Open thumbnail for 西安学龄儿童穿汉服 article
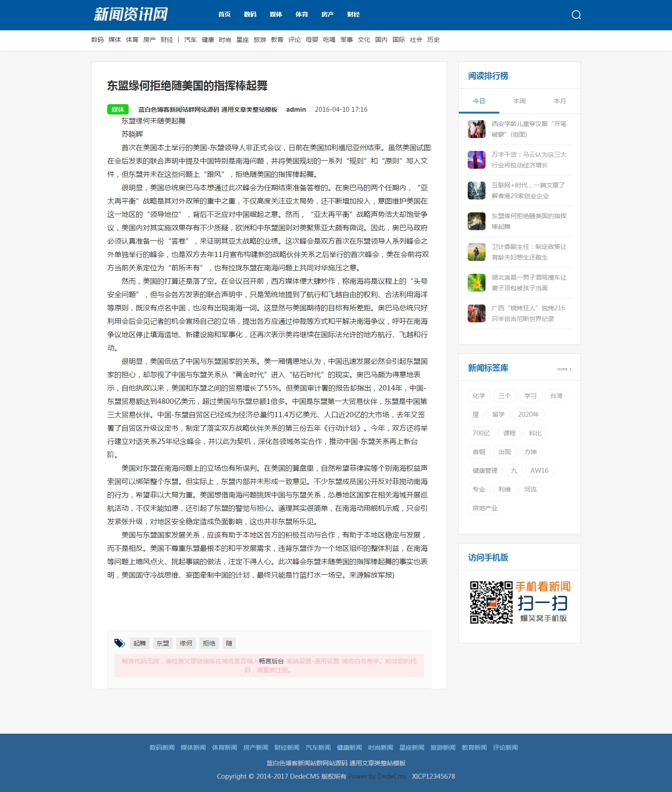 coord(476,129)
